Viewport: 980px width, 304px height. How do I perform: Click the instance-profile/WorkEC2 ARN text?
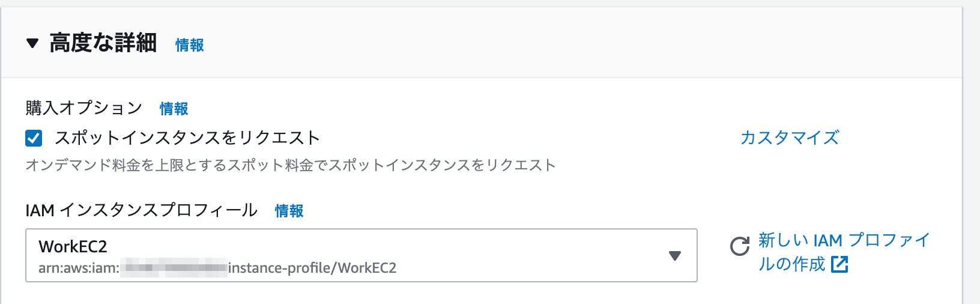tap(312, 268)
